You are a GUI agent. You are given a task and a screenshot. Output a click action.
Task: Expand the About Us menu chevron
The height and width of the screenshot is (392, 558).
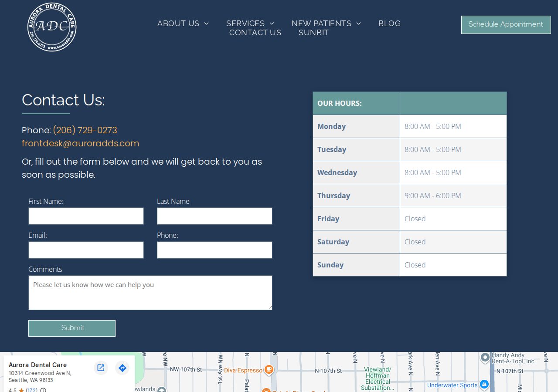point(206,24)
